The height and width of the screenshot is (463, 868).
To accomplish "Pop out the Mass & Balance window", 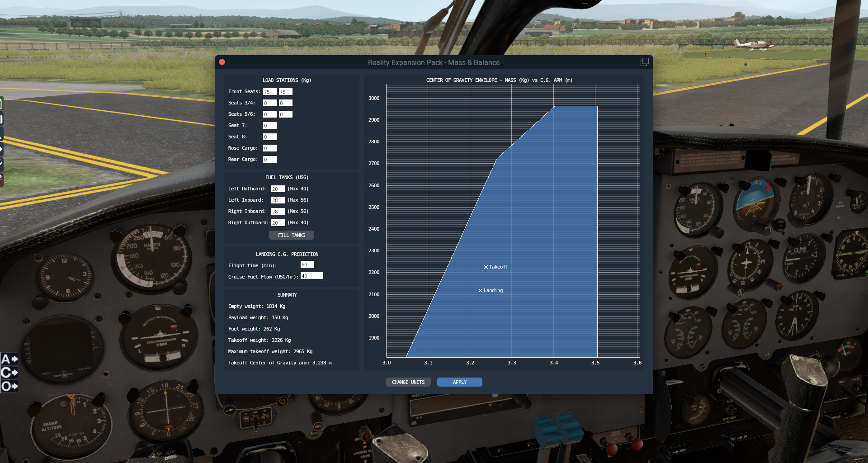I will (x=644, y=62).
